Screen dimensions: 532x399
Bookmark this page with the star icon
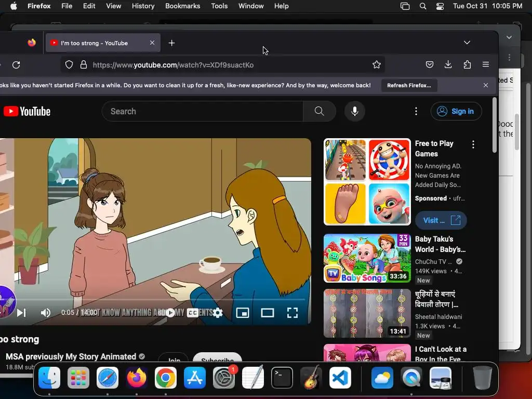(x=376, y=65)
